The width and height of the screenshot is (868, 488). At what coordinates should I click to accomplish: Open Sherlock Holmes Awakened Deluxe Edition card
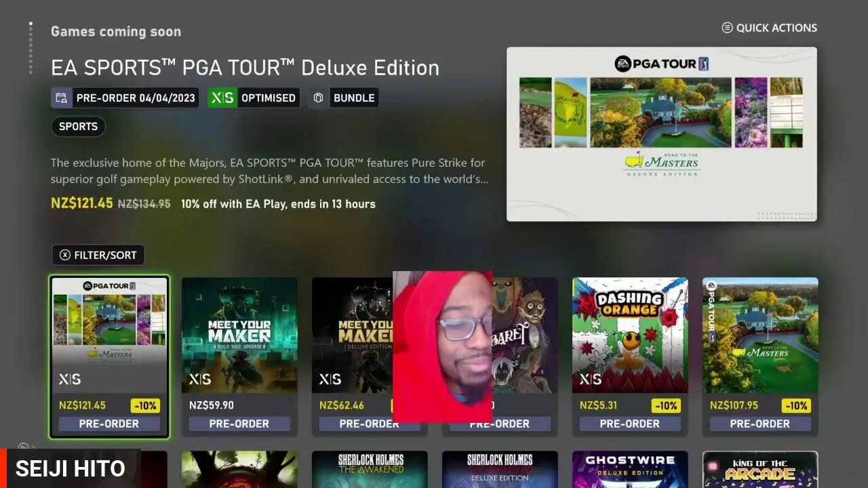[500, 469]
